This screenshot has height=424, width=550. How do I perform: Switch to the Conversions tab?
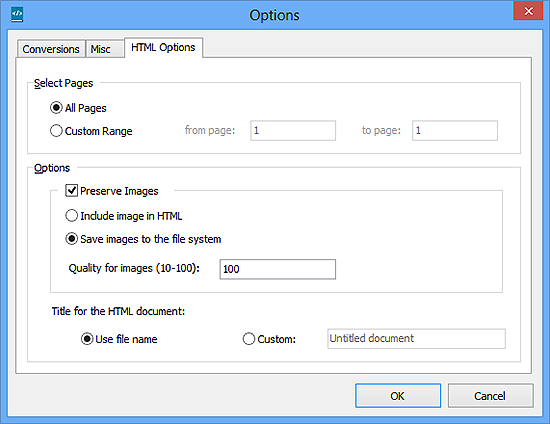tap(51, 49)
